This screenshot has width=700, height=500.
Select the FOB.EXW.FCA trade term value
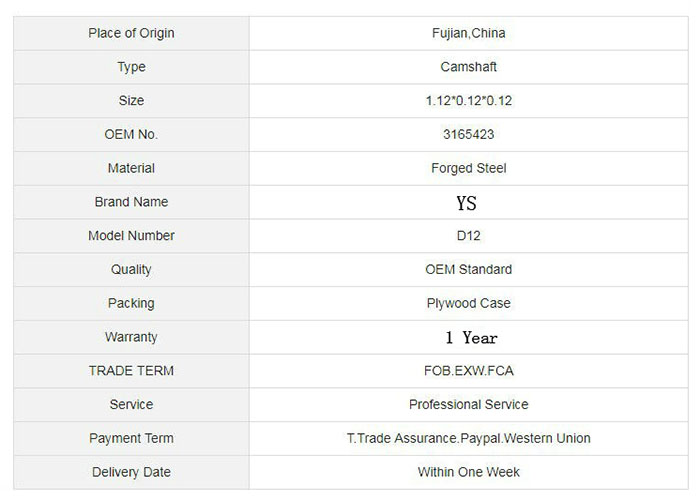(x=468, y=371)
